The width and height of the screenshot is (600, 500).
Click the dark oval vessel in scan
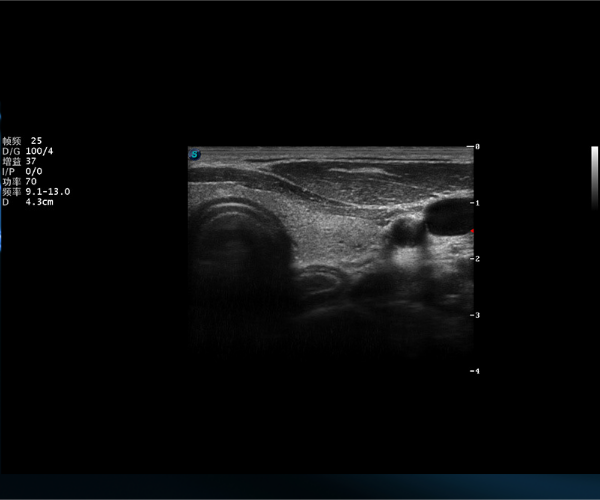pos(447,217)
